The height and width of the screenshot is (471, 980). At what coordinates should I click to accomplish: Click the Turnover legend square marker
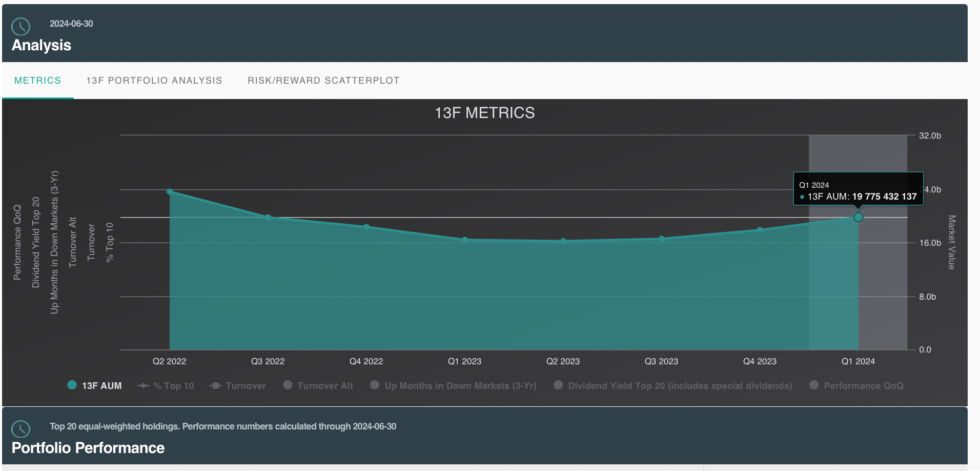pyautogui.click(x=215, y=385)
